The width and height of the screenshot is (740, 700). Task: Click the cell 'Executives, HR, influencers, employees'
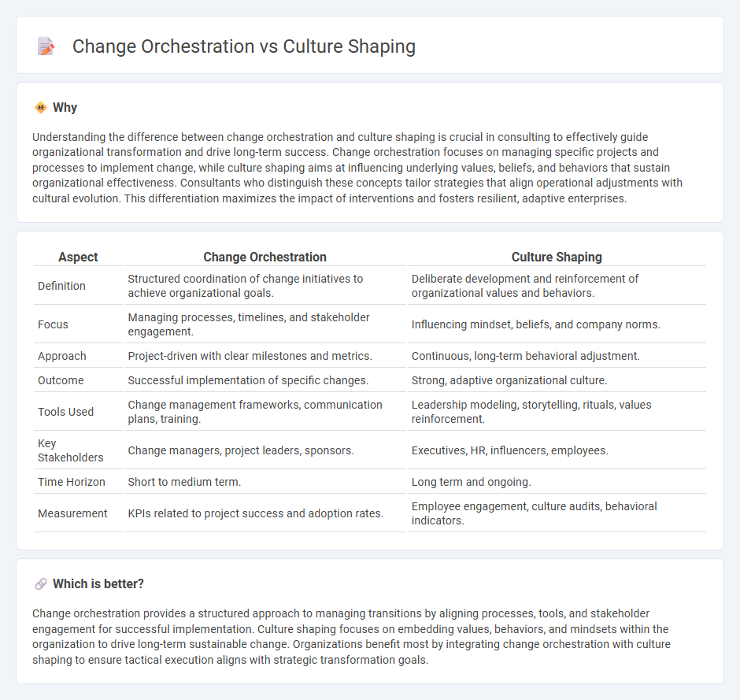click(x=557, y=450)
